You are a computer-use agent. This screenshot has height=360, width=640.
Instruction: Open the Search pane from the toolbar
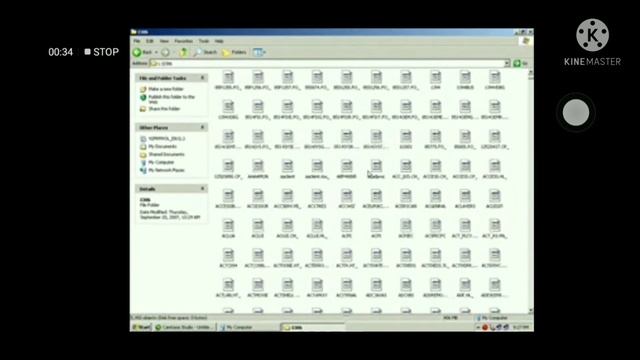(205, 52)
